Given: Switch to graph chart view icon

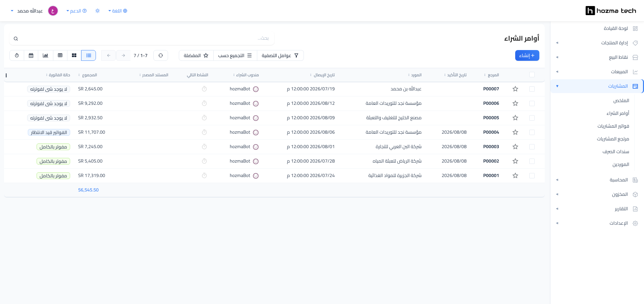Looking at the screenshot, I should (x=46, y=55).
